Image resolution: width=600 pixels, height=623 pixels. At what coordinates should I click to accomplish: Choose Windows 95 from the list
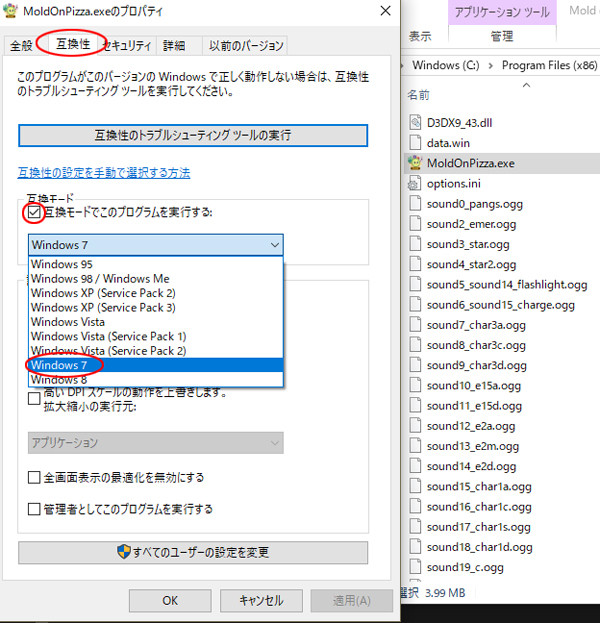(x=155, y=264)
